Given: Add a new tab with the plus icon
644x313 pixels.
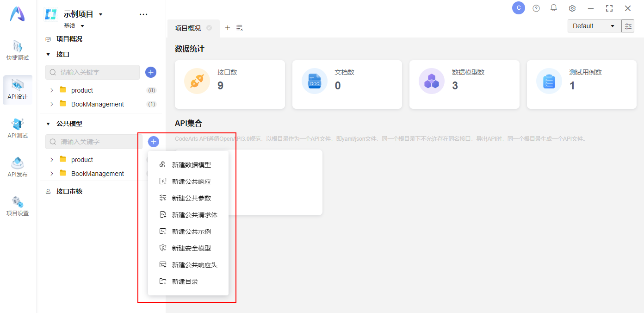Looking at the screenshot, I should (x=228, y=28).
